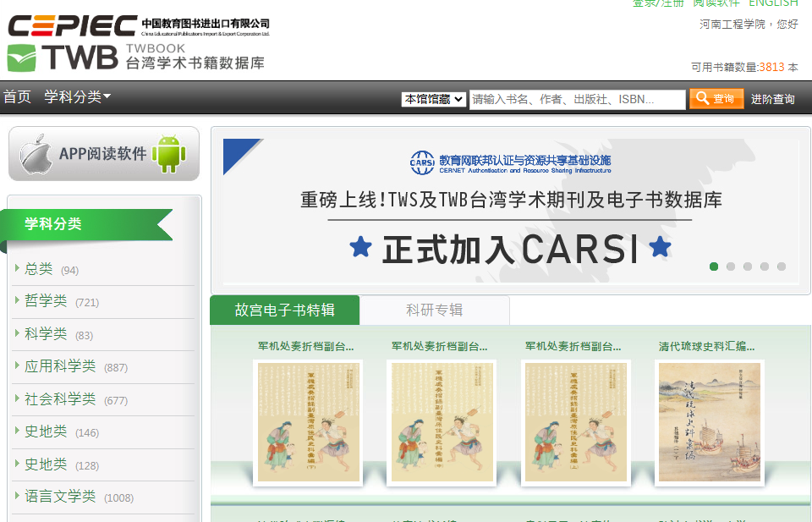Viewport: 812px width, 522px height.
Task: Click the CEPIEC company logo
Action: click(x=73, y=26)
